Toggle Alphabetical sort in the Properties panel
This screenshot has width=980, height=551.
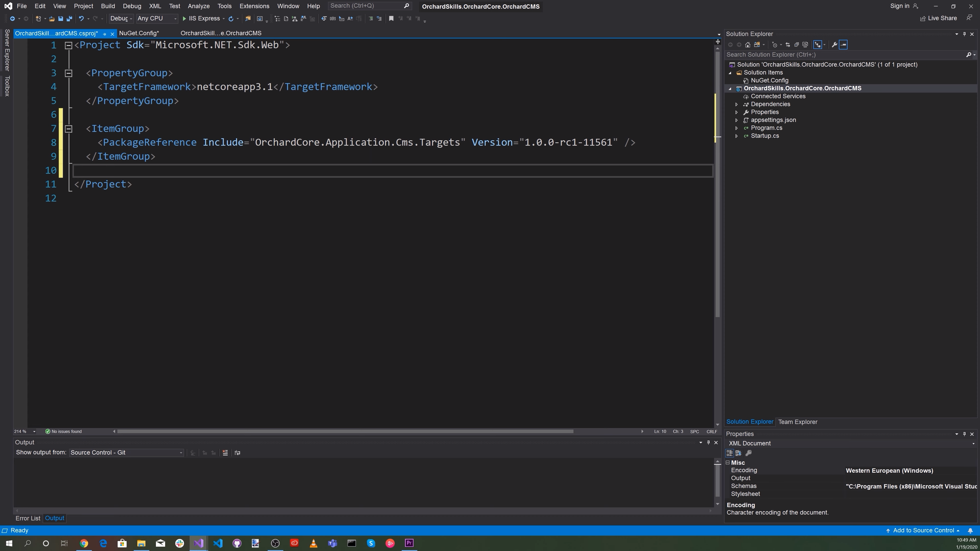[738, 453]
